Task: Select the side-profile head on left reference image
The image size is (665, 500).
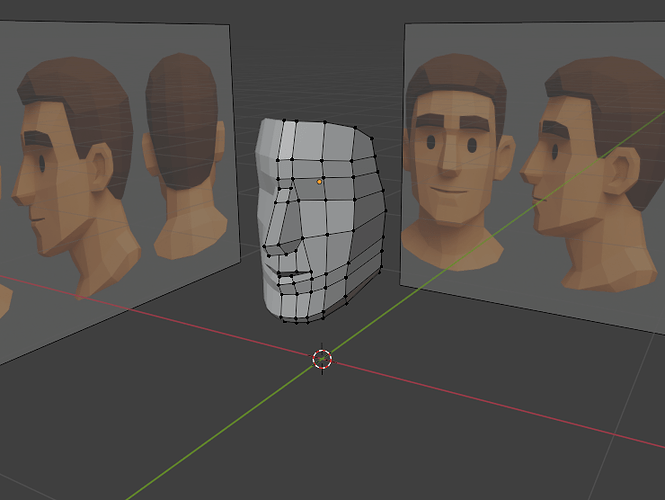Action: [x=76, y=178]
